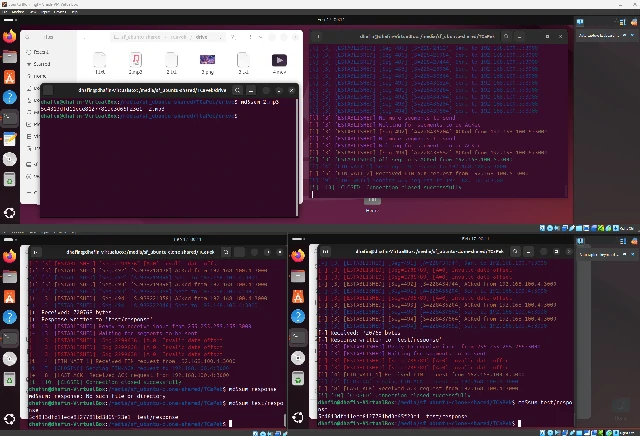640x436 pixels.
Task: Select Home in Files sidebar
Action: 37,76
